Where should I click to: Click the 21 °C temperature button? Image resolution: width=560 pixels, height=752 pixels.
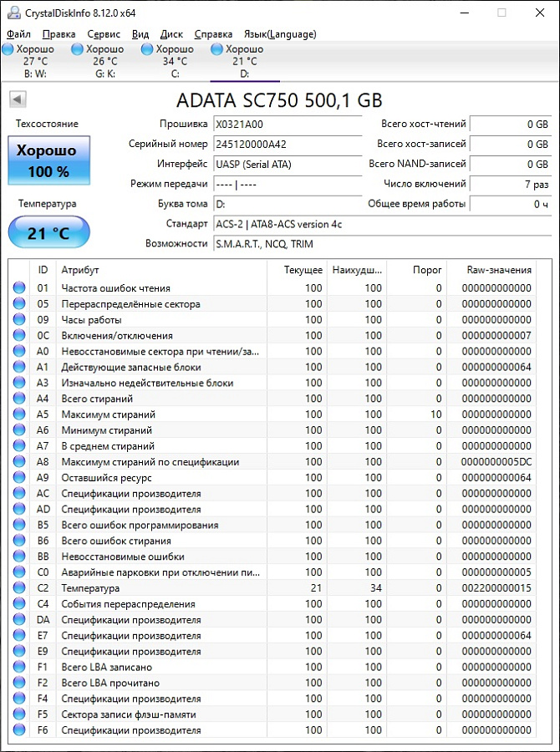coord(49,232)
